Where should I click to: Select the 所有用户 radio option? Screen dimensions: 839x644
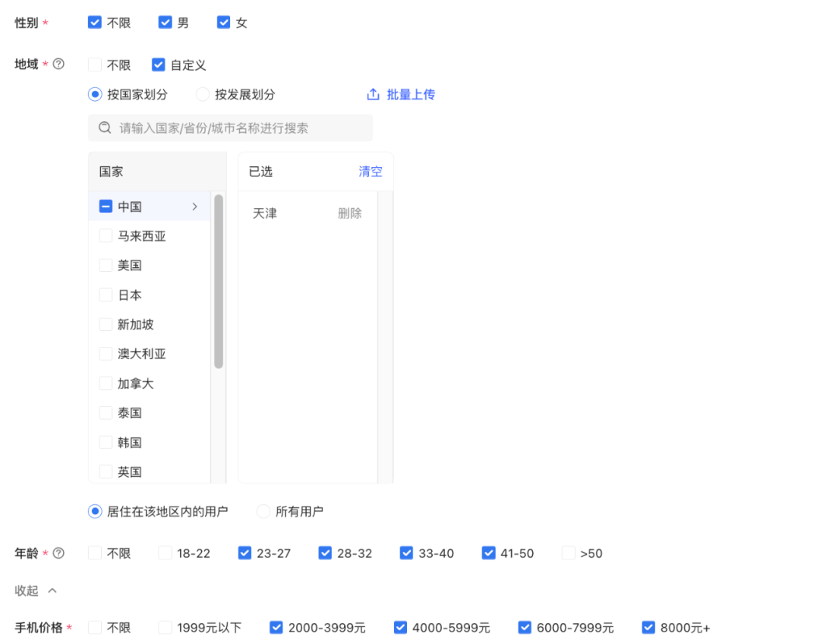pos(263,510)
